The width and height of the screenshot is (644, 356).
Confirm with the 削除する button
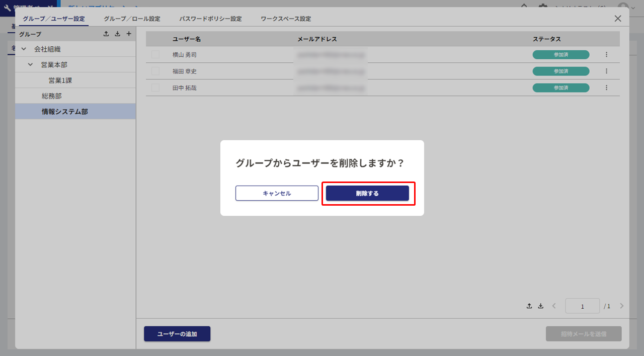[367, 194]
